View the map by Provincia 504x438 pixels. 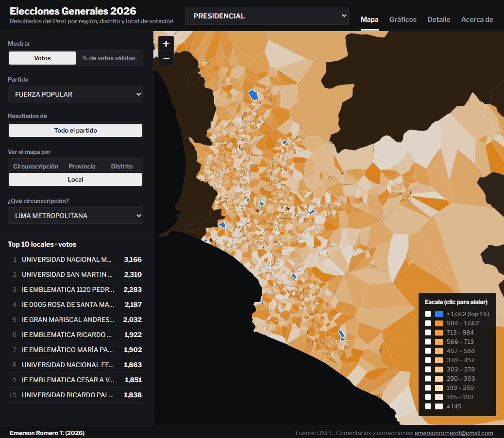(82, 166)
